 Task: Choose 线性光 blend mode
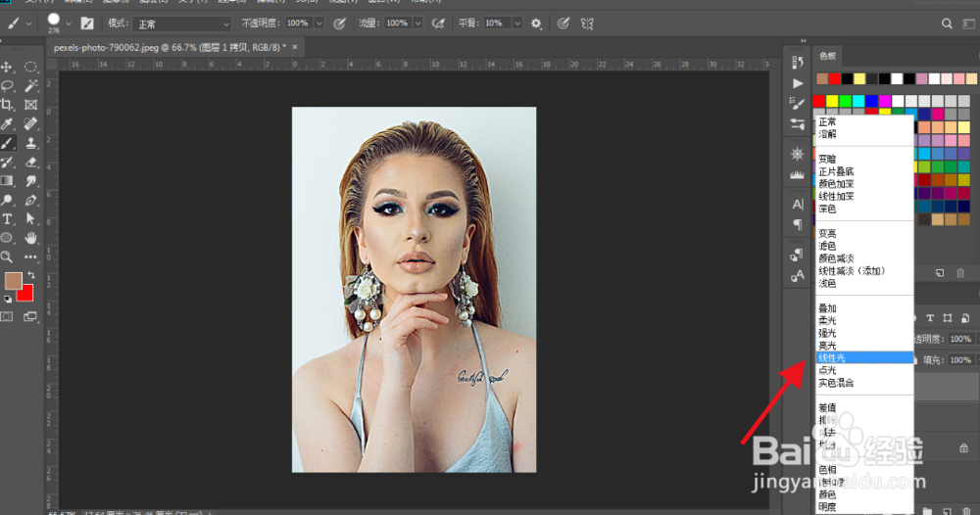[x=864, y=357]
